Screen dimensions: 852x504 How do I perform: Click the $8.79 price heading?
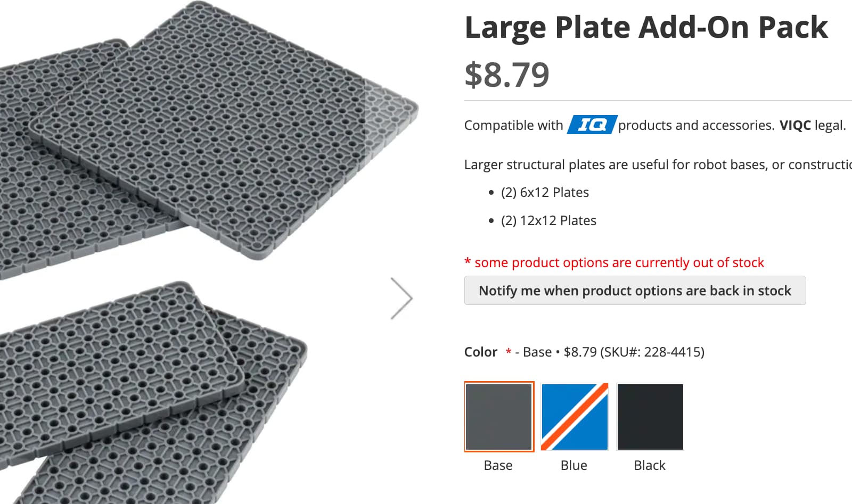(x=506, y=75)
